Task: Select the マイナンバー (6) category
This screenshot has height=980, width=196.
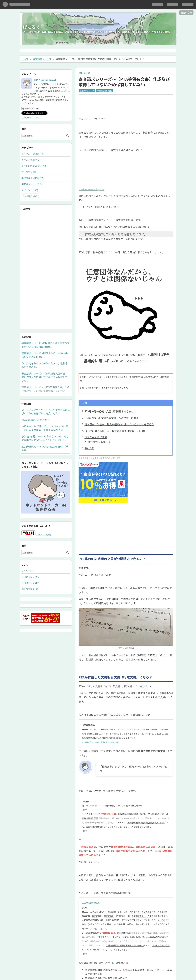Action: pos(30,190)
